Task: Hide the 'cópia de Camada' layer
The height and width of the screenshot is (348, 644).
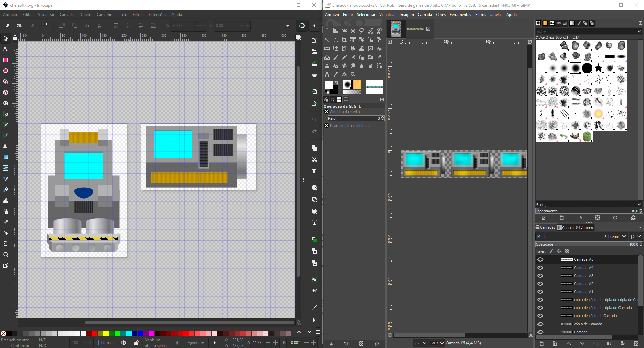Action: [x=540, y=324]
